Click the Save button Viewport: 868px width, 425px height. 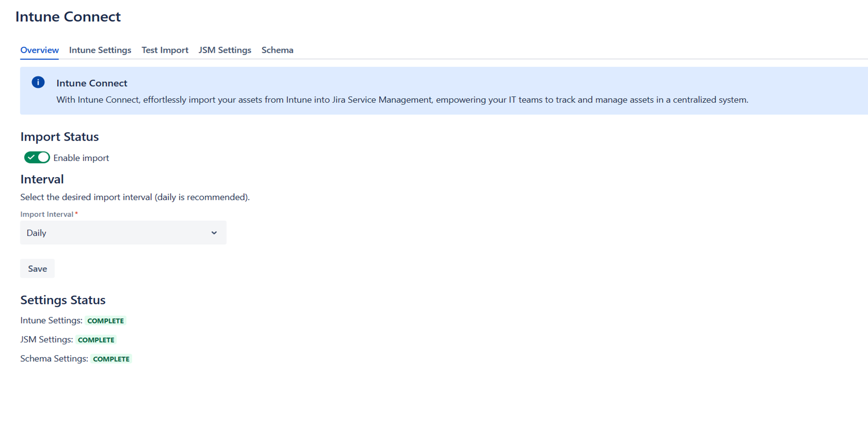[x=37, y=269]
